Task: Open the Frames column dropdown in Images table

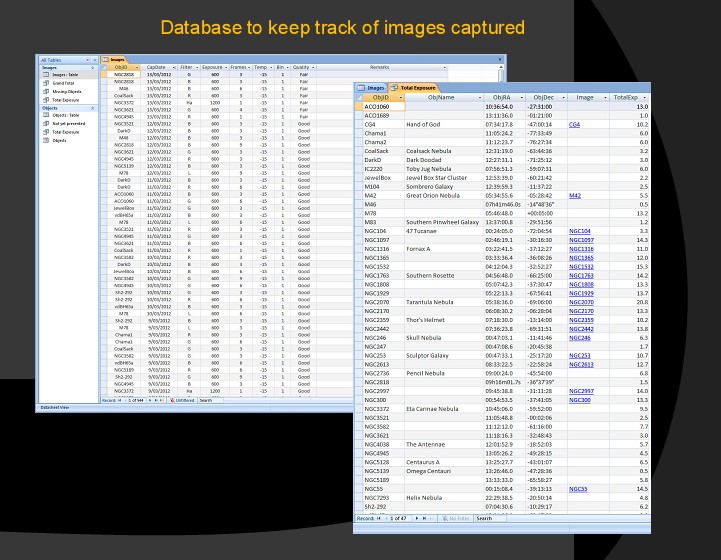Action: 249,68
